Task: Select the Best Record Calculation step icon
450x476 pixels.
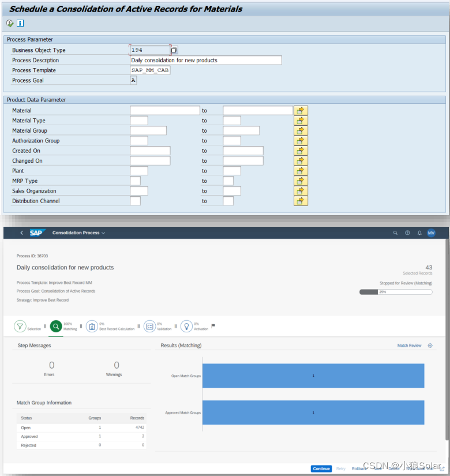Action: click(92, 327)
